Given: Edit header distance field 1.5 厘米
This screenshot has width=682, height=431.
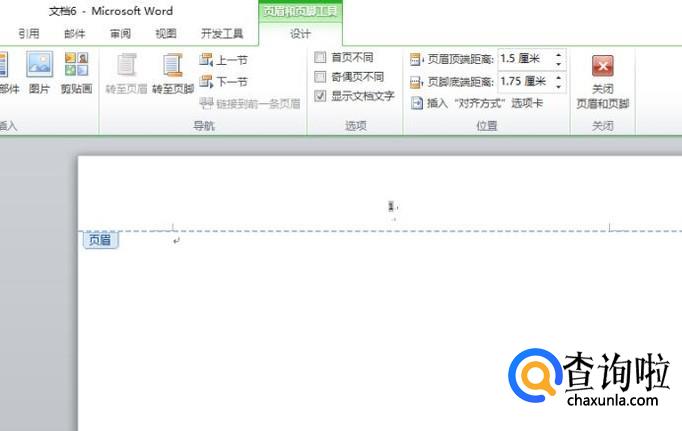Looking at the screenshot, I should tap(525, 59).
